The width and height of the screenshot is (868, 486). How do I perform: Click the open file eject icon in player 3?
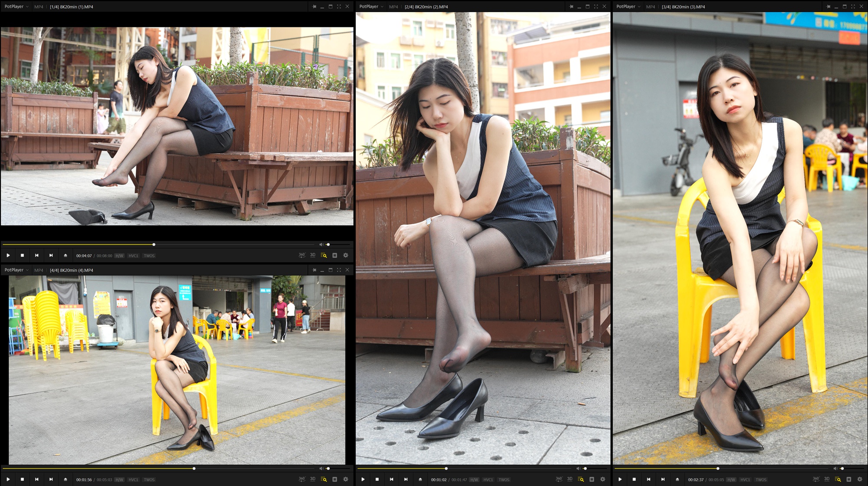click(x=677, y=479)
